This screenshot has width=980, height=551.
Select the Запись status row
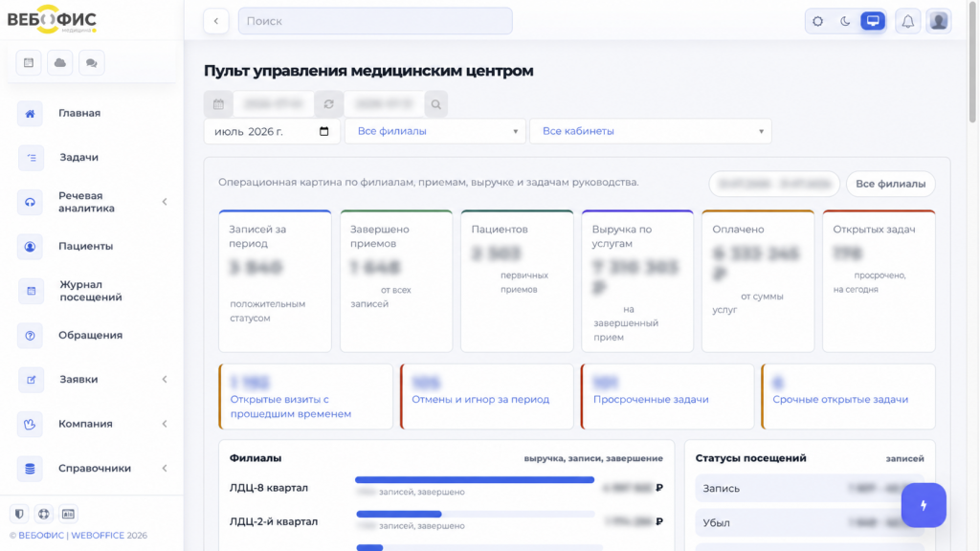tap(810, 489)
